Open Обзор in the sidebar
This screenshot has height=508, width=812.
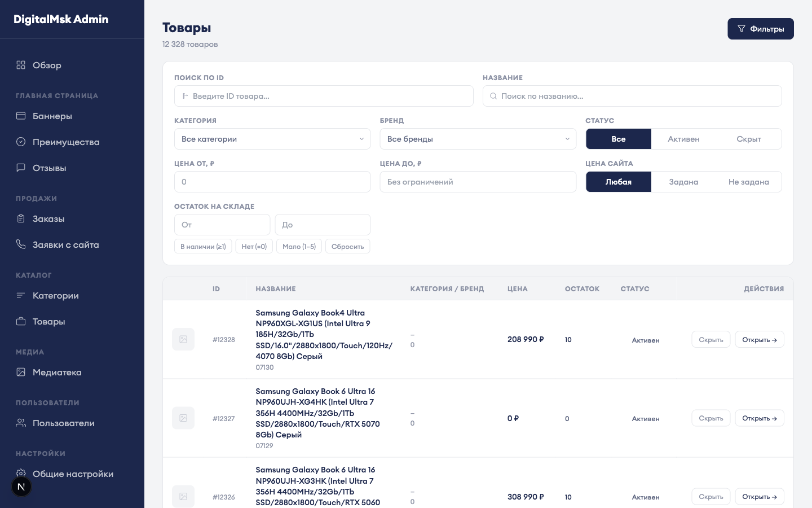(72, 65)
